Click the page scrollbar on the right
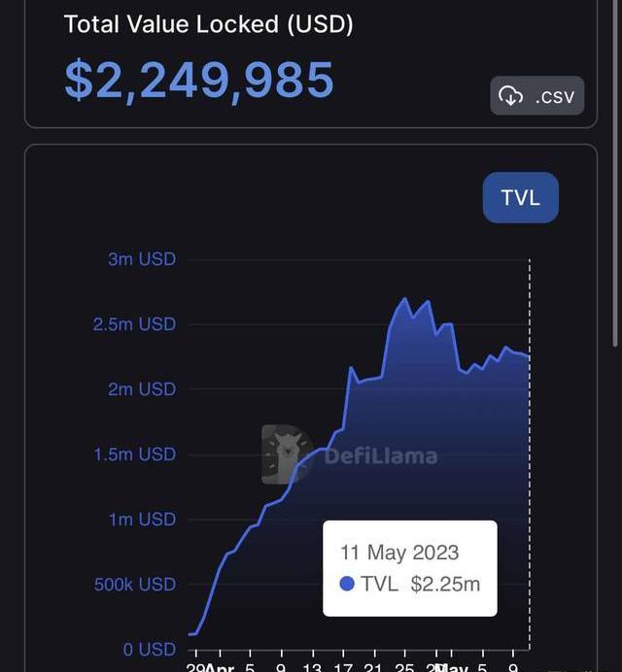This screenshot has width=622, height=672. pos(615,175)
